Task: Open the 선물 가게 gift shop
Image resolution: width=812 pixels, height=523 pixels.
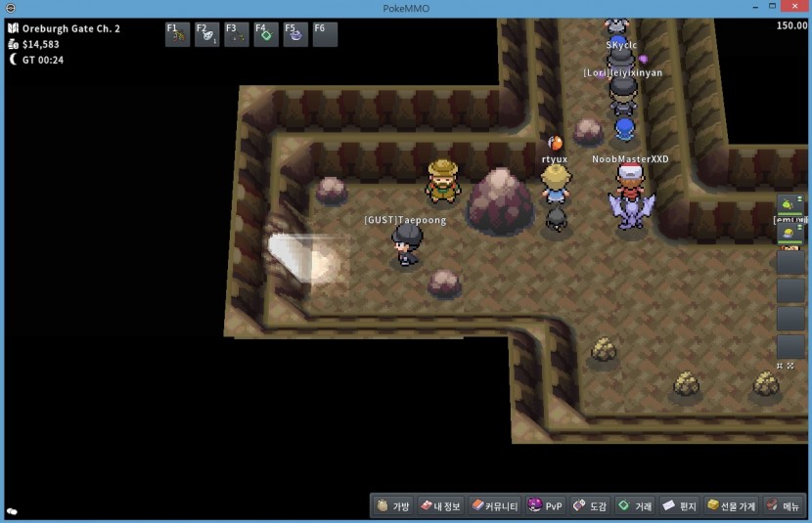Action: click(732, 506)
